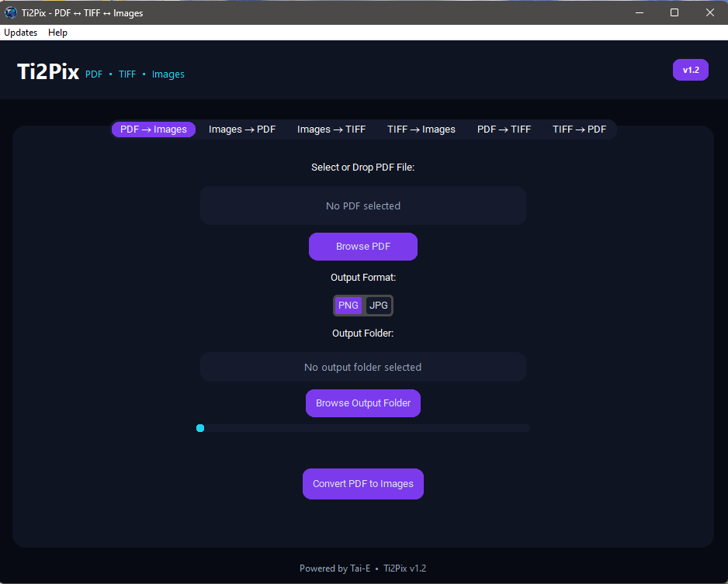Image resolution: width=728 pixels, height=584 pixels.
Task: Minimize the Ti2Pix window
Action: click(640, 12)
